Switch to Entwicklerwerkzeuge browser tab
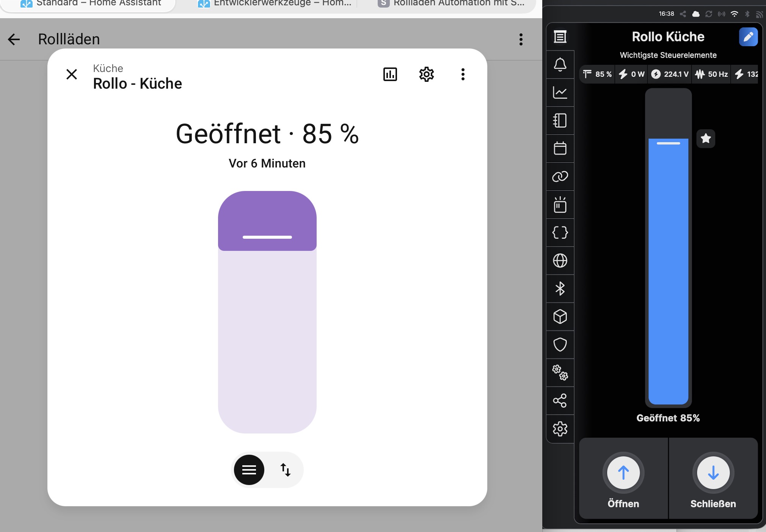 point(275,4)
